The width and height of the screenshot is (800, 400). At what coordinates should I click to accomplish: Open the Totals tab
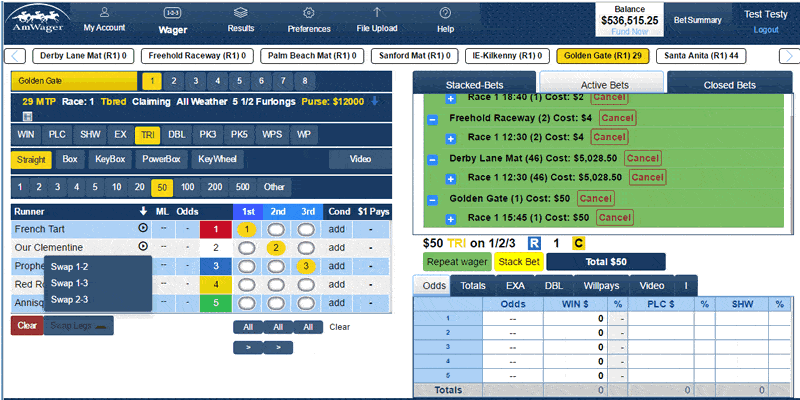coord(473,286)
